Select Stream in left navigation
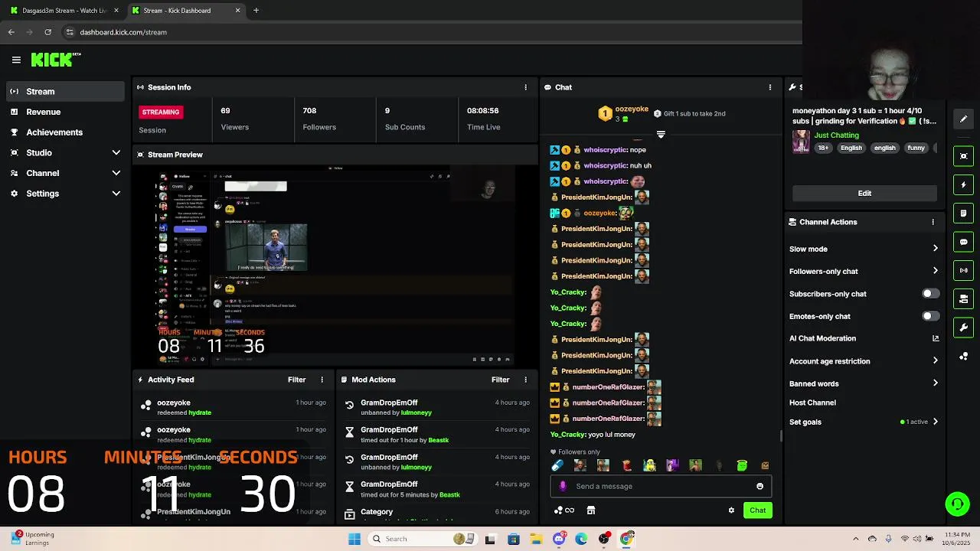Image resolution: width=980 pixels, height=551 pixels. pos(65,91)
